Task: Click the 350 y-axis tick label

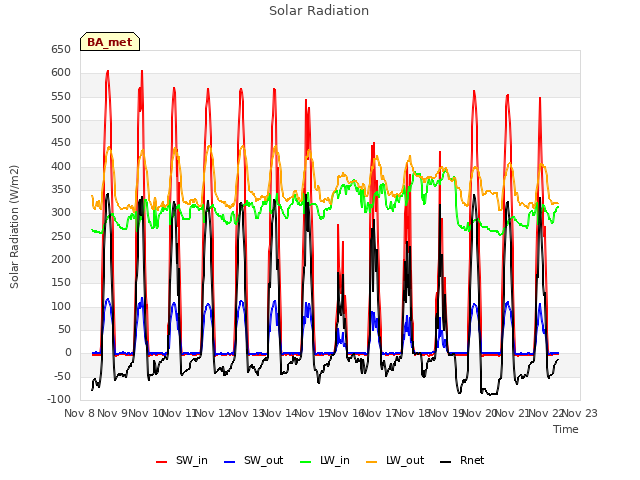Action: [61, 190]
